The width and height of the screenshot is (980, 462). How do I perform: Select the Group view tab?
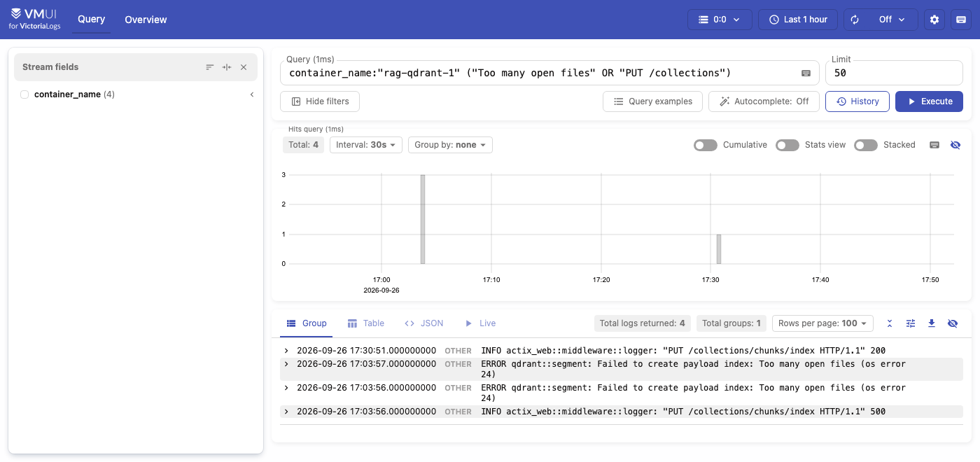(307, 323)
